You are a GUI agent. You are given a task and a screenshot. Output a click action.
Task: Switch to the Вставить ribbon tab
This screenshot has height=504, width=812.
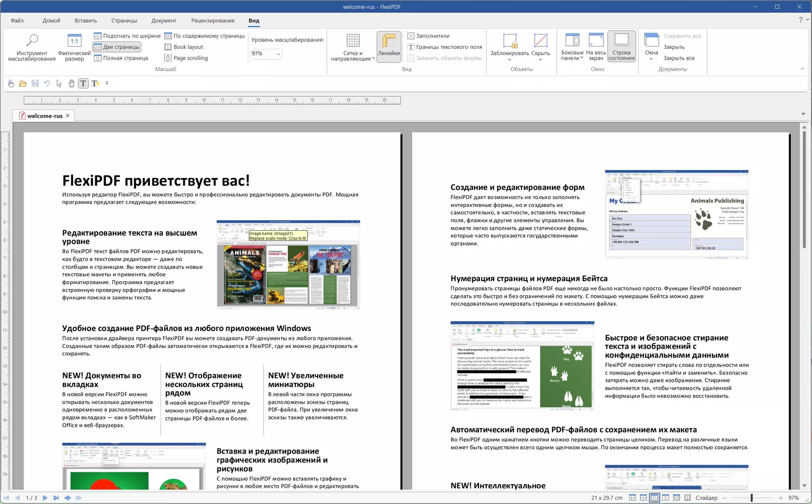[86, 21]
